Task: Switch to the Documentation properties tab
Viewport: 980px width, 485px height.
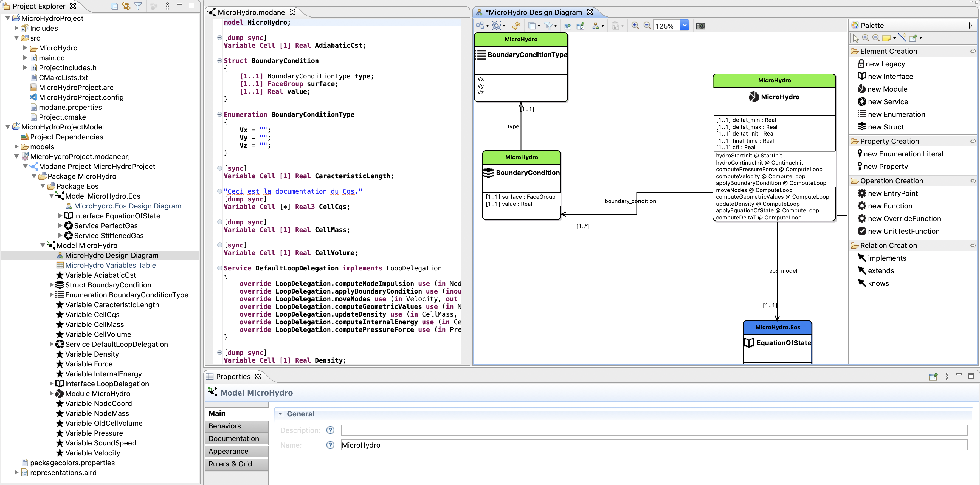Action: click(234, 438)
